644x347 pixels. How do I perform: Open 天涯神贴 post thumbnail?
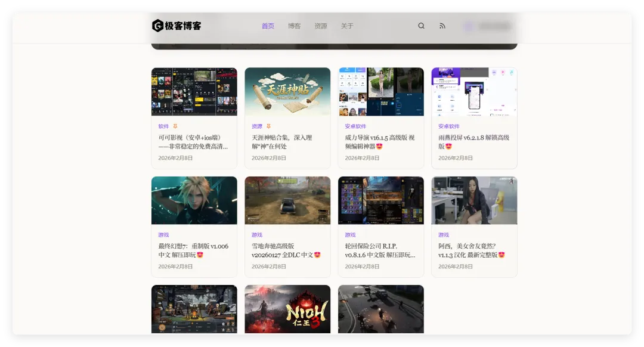(287, 92)
